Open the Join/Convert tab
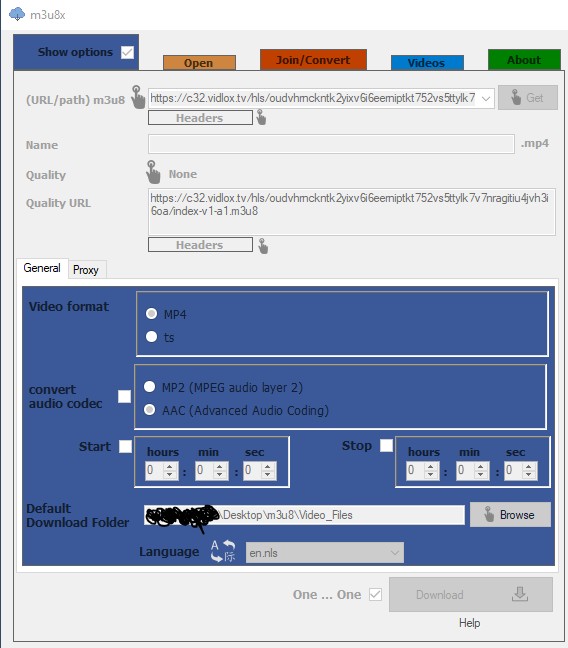Image resolution: width=568 pixels, height=648 pixels. coord(313,60)
